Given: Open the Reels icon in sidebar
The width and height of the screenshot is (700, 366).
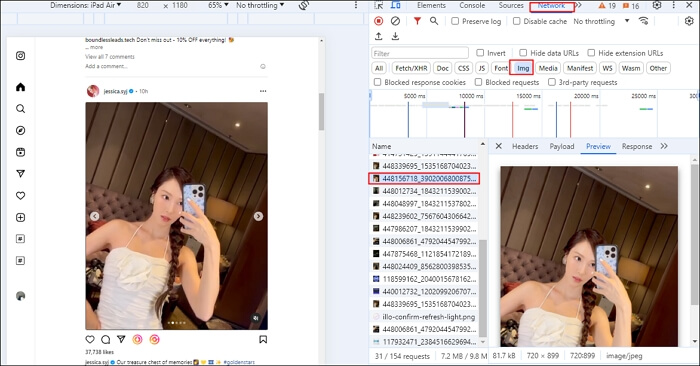Looking at the screenshot, I should 21,152.
